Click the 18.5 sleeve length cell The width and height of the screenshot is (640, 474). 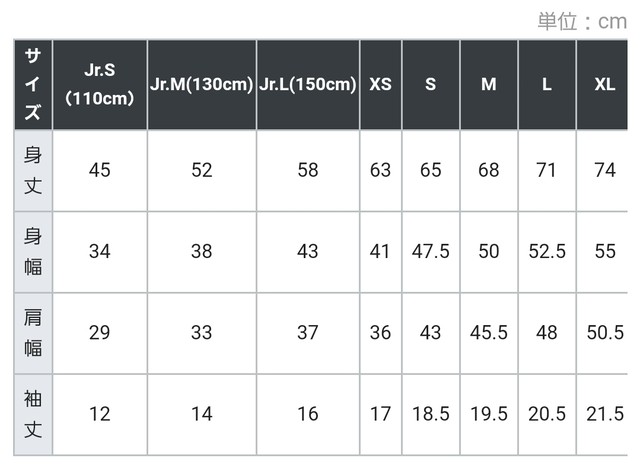coord(431,414)
